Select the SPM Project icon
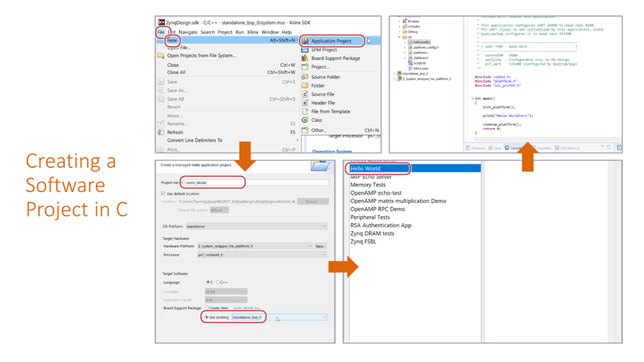 coord(304,50)
